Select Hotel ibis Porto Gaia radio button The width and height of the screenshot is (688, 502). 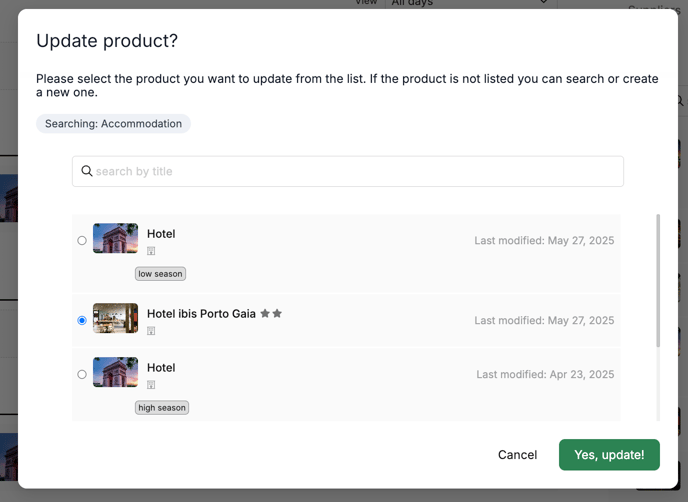click(82, 320)
